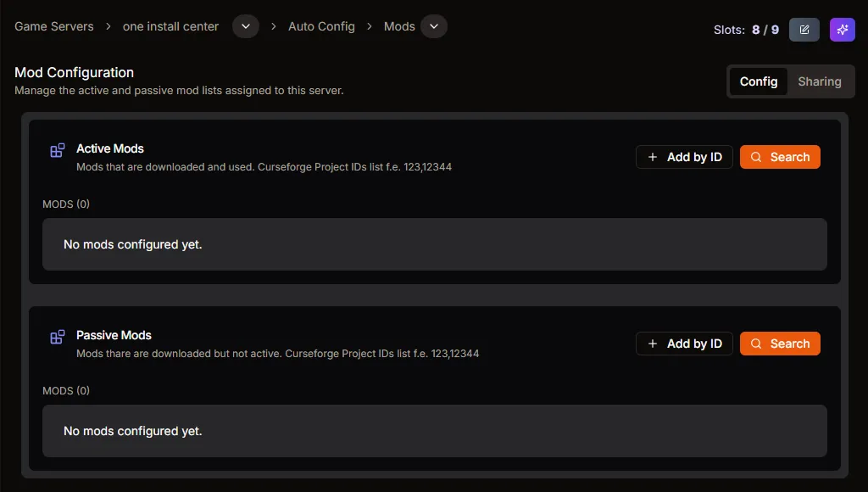This screenshot has width=868, height=492.
Task: Open the Auto Config breadcrumb link
Action: (x=322, y=26)
